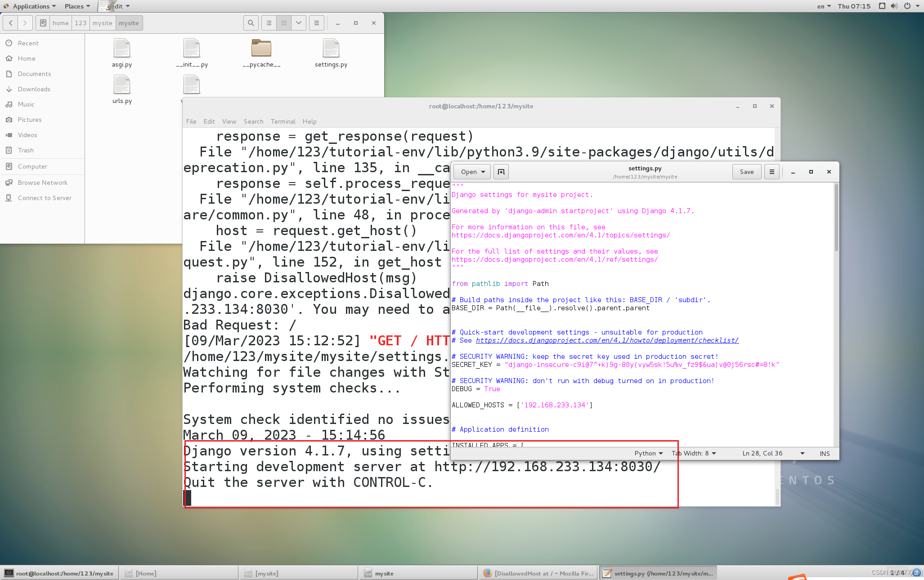924x580 pixels.
Task: Switch file manager to list view
Action: pyautogui.click(x=269, y=23)
